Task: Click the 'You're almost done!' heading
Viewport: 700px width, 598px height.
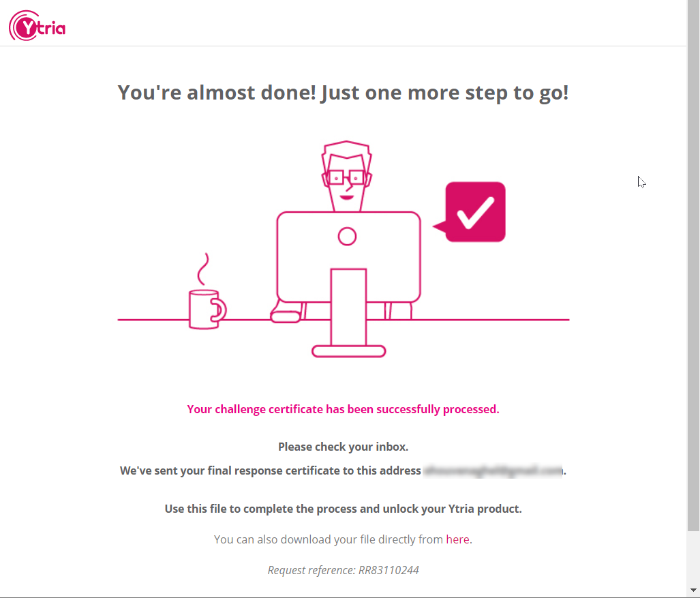Action: click(x=343, y=93)
